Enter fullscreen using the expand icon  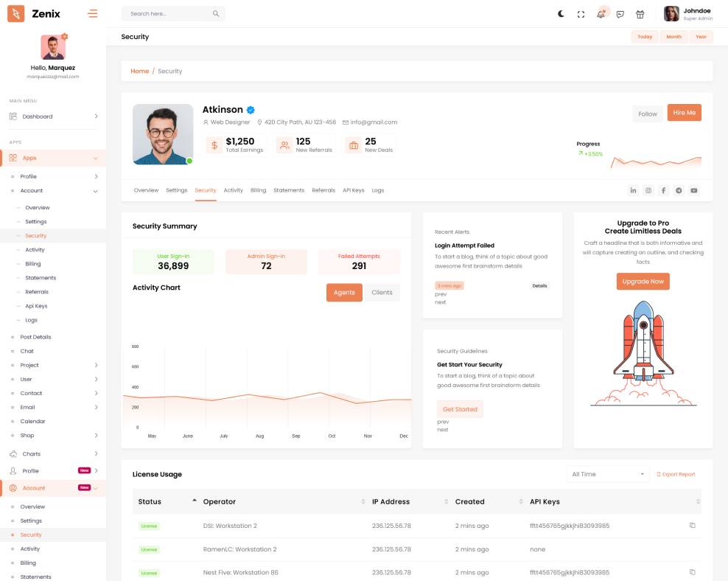point(581,14)
